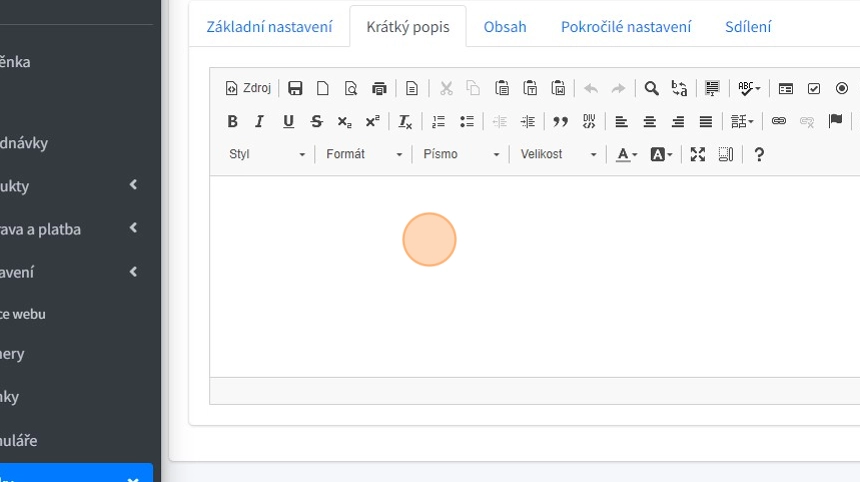
Task: Insert block quote
Action: point(560,121)
